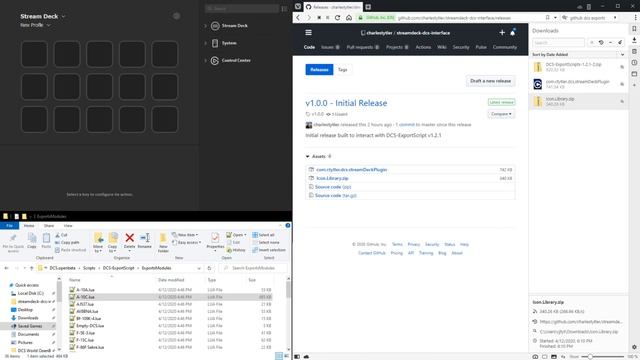640x360 pixels.
Task: Click Scripts in Explorer breadcrumb path
Action: [x=89, y=268]
